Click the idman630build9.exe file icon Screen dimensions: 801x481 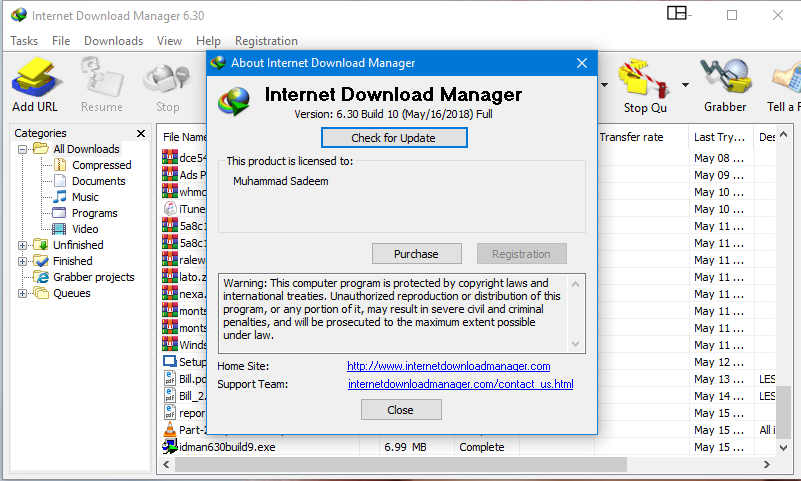(170, 446)
